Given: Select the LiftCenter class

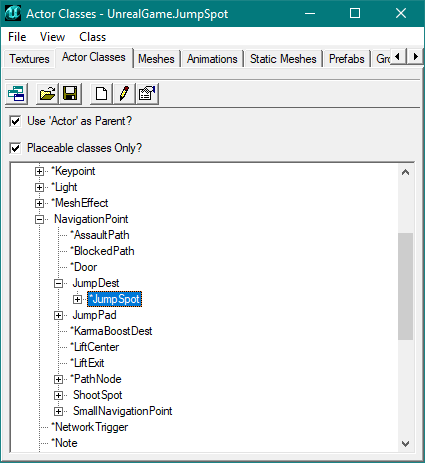Looking at the screenshot, I should tap(95, 347).
